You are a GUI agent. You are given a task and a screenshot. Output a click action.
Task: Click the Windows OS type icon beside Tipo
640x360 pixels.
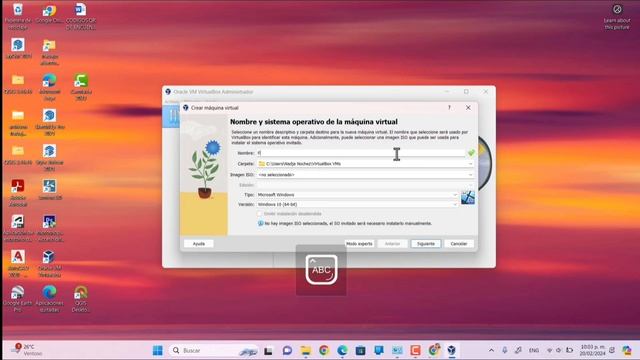point(468,198)
